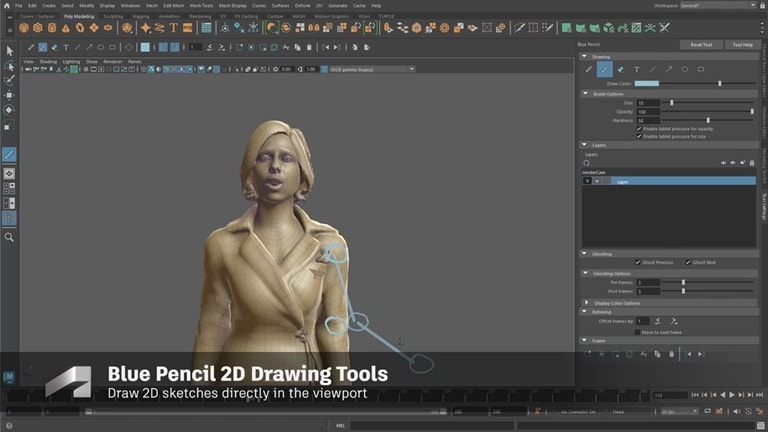Click the polygon cube shelf icon

coord(38,28)
